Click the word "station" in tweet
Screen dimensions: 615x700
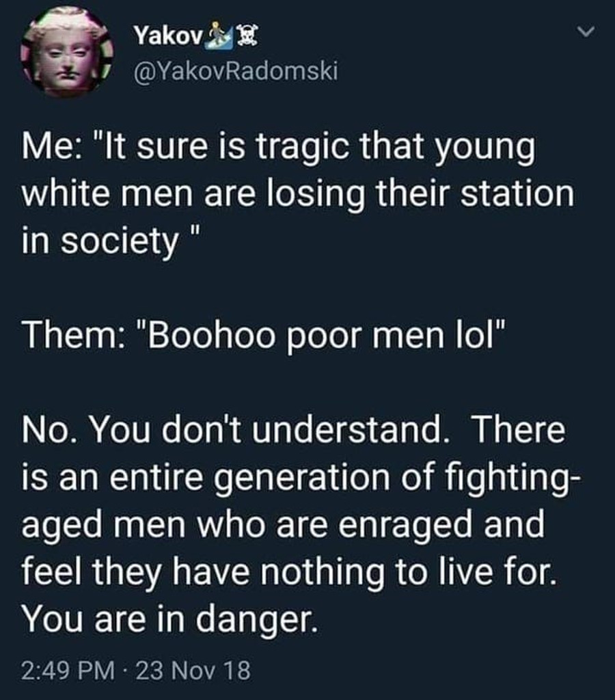(x=517, y=195)
